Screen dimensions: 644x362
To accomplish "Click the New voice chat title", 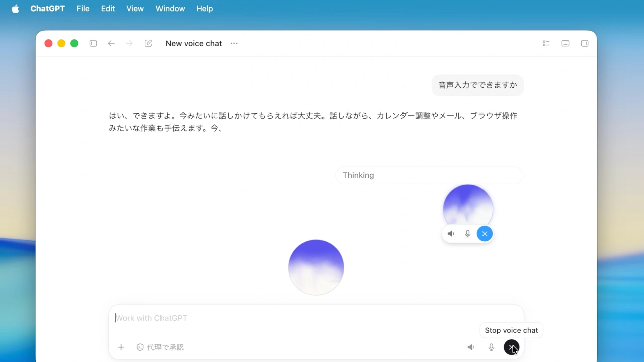I will point(194,43).
